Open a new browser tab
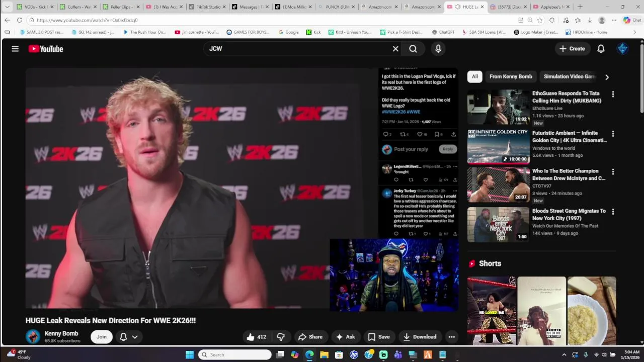Screen dimensions: 644x362 (x=580, y=7)
